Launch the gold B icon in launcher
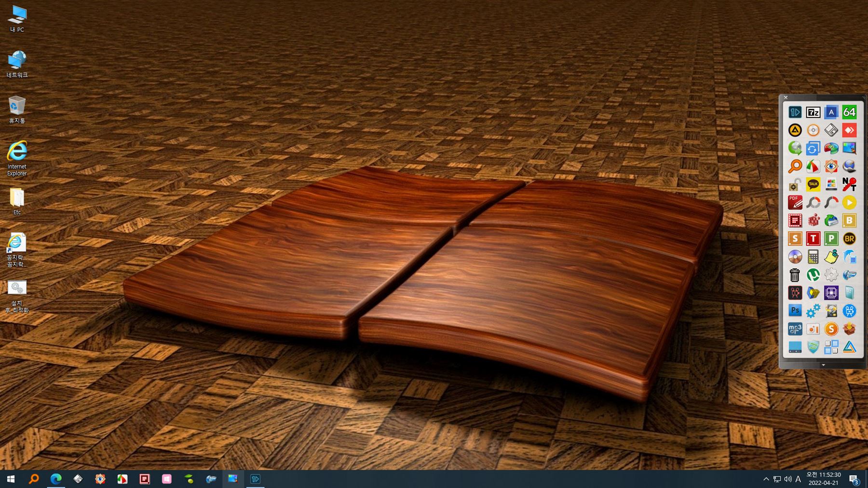This screenshot has height=488, width=868. [x=849, y=221]
